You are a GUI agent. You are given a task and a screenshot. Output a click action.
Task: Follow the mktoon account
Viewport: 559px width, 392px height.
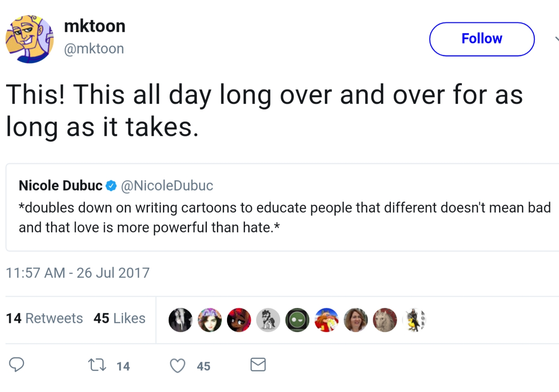point(482,39)
